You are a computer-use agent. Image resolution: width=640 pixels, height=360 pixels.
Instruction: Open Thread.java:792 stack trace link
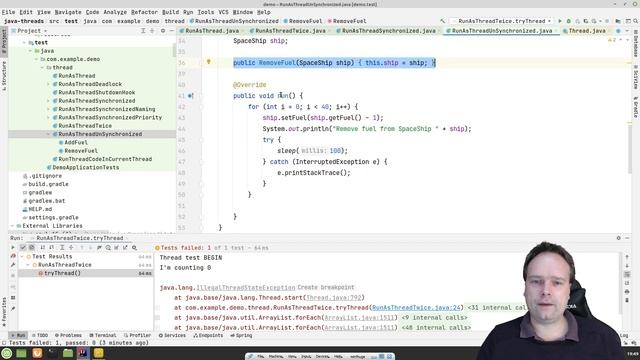pos(333,298)
